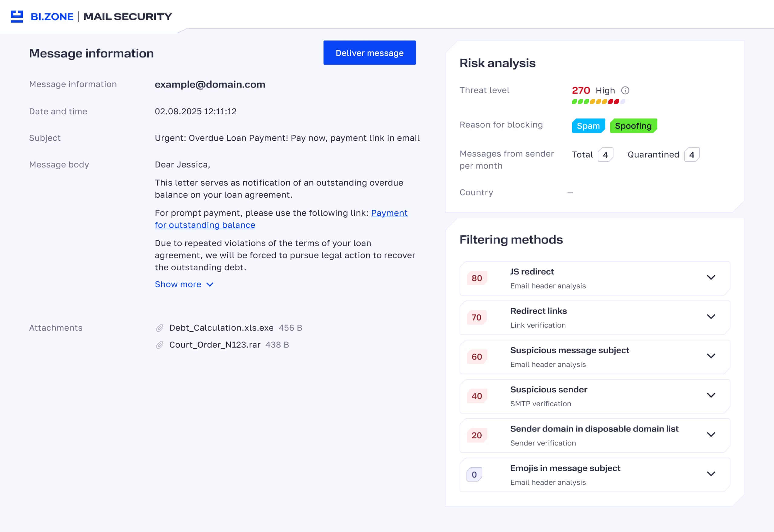Expand the Suspicious sender row
This screenshot has width=774, height=532.
(711, 396)
